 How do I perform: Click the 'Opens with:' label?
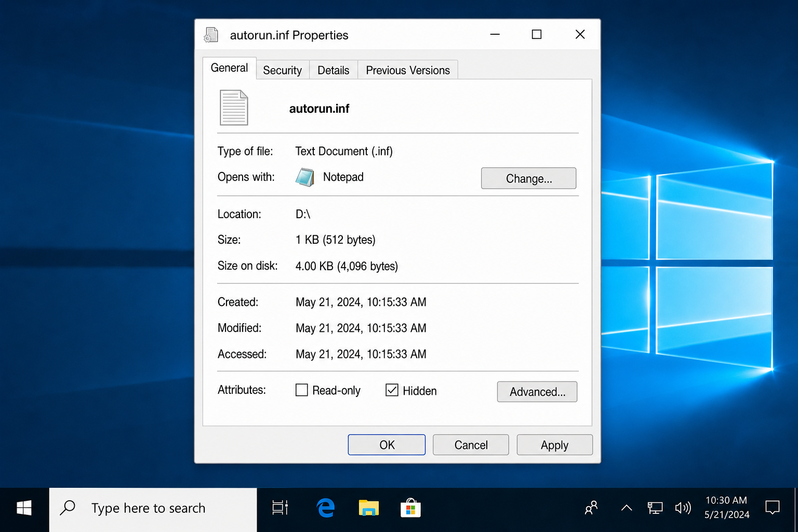[x=246, y=177]
